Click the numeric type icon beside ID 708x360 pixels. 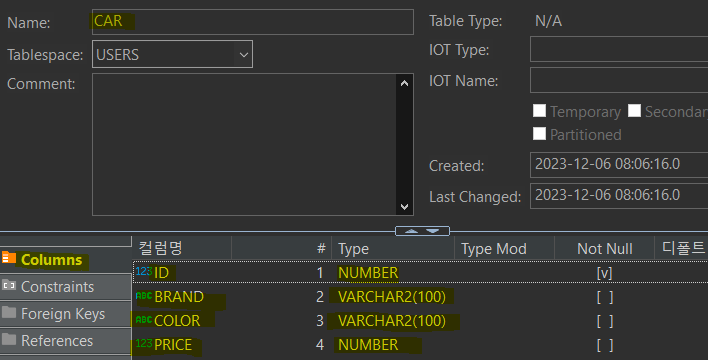144,271
